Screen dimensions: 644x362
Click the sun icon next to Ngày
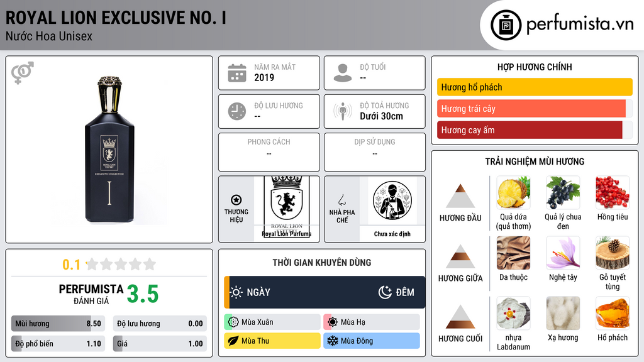236,292
